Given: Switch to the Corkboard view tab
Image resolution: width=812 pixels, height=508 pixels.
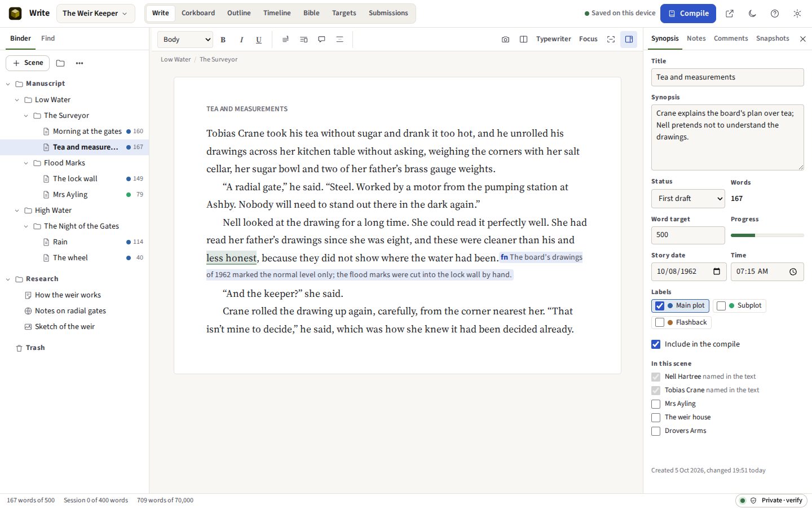Looking at the screenshot, I should click(198, 13).
